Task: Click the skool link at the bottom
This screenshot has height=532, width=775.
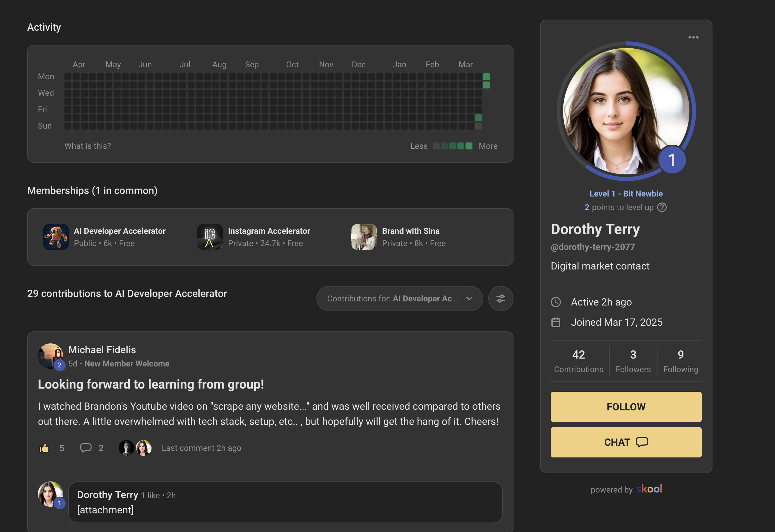Action: [649, 489]
